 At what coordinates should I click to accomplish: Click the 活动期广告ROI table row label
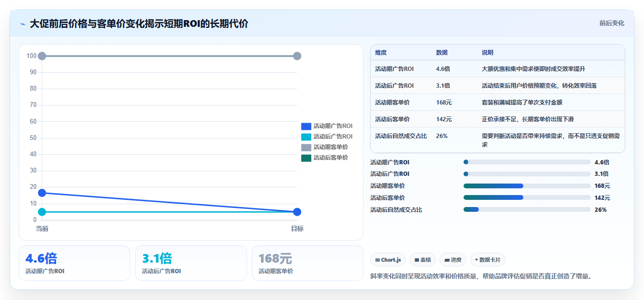tap(394, 69)
